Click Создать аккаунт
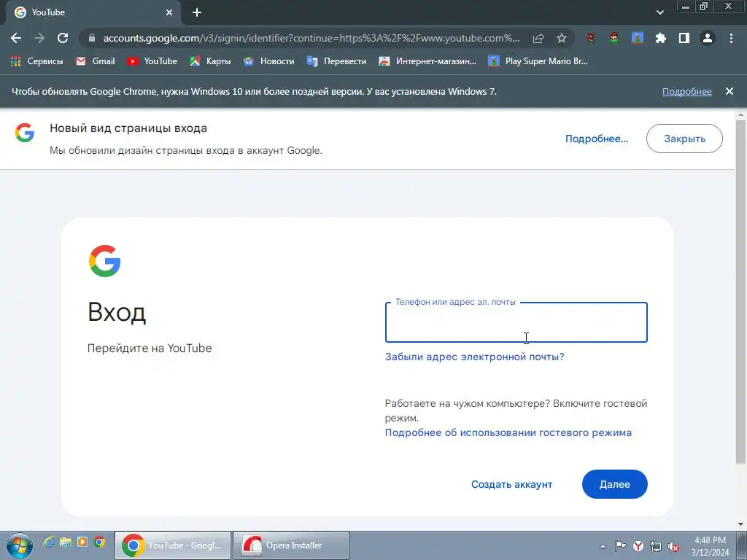Image resolution: width=747 pixels, height=560 pixels. 511,484
